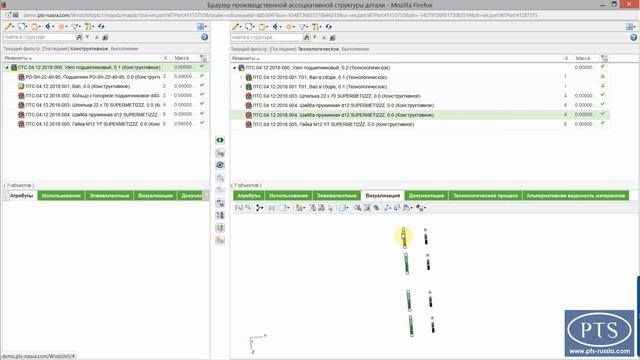Click the bottom icon of middle vertical toolbar
The width and height of the screenshot is (640, 360).
point(220,240)
